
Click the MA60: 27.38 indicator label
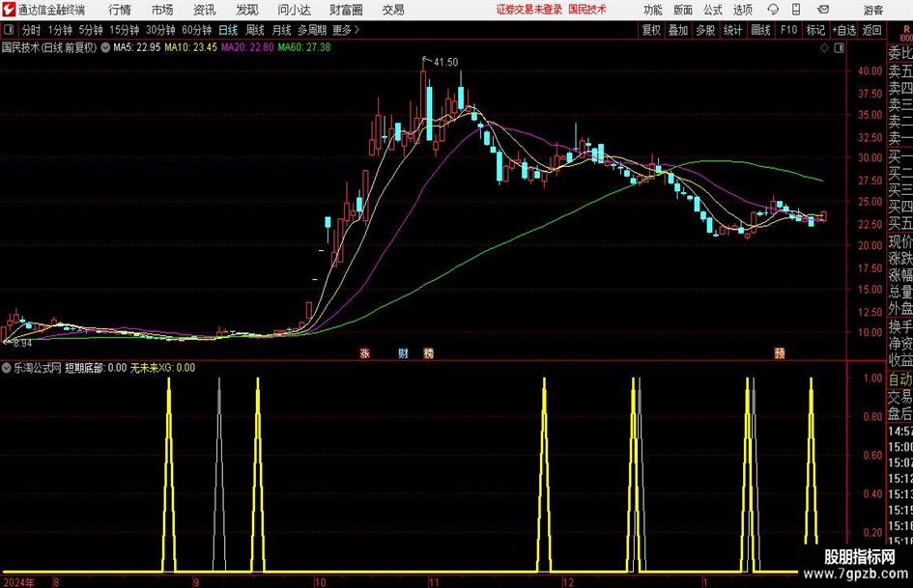pyautogui.click(x=304, y=47)
